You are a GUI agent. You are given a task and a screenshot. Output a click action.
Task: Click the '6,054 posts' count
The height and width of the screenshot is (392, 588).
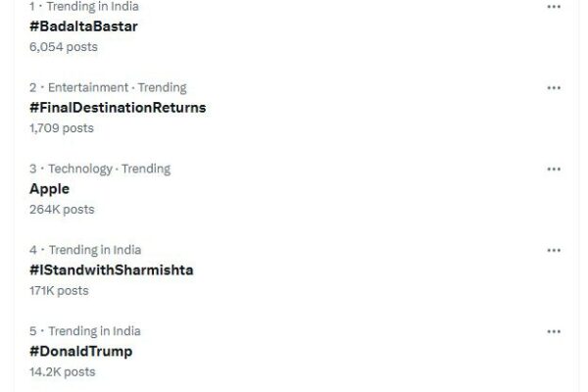tap(64, 47)
